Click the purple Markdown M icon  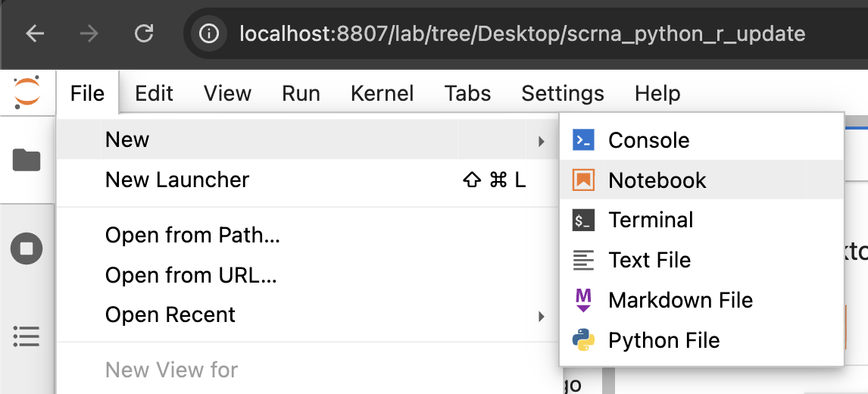tap(583, 300)
